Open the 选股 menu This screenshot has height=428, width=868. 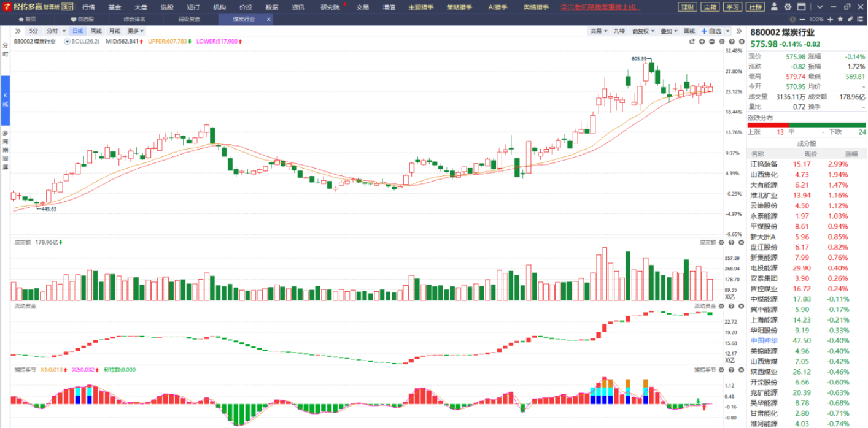(167, 7)
